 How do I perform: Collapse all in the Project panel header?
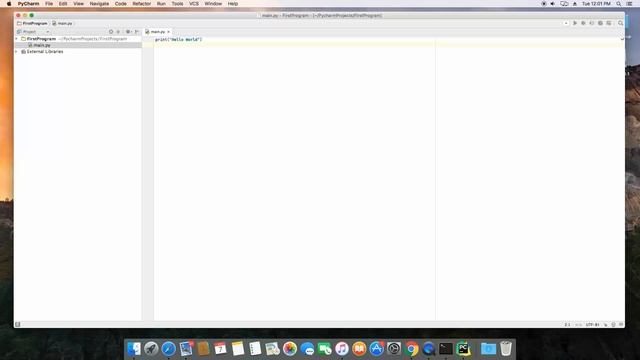tap(118, 31)
